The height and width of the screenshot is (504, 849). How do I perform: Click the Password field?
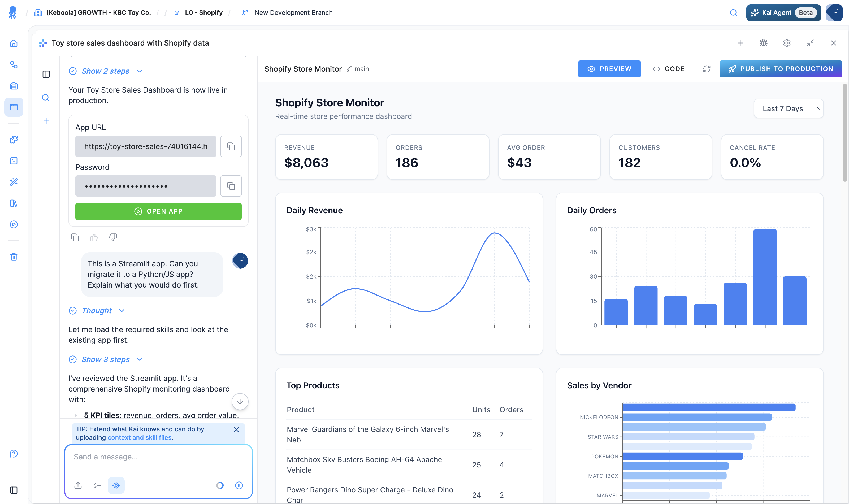pyautogui.click(x=146, y=186)
